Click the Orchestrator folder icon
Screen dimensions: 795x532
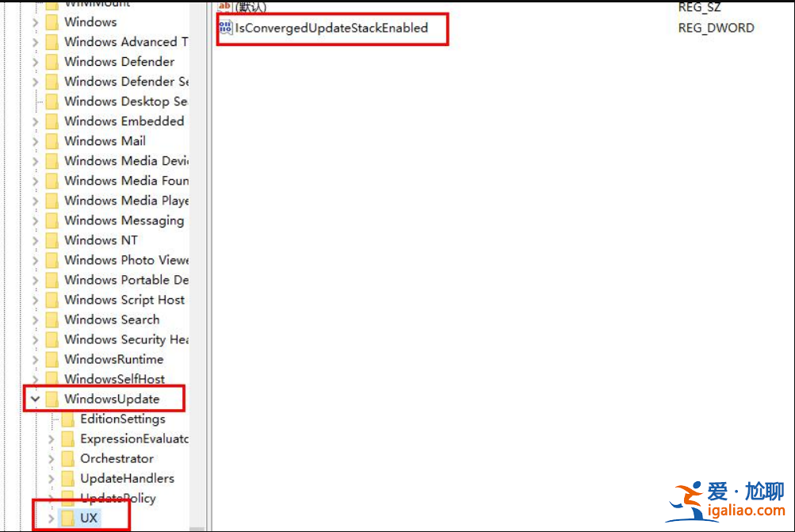point(67,458)
